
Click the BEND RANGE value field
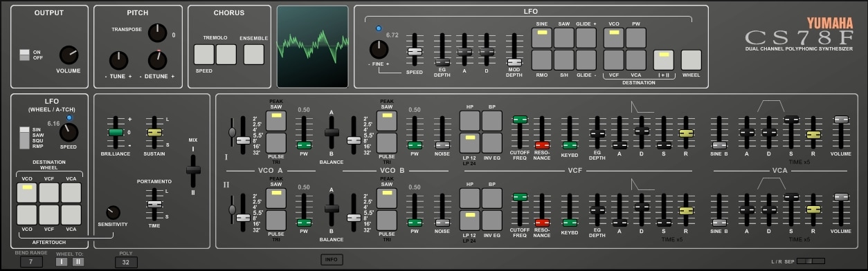31,262
